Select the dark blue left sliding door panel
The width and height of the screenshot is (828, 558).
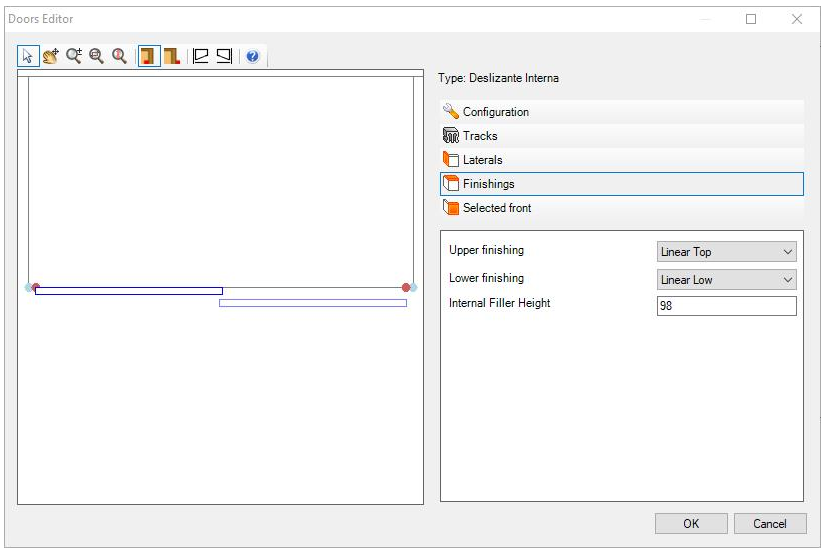tap(129, 291)
